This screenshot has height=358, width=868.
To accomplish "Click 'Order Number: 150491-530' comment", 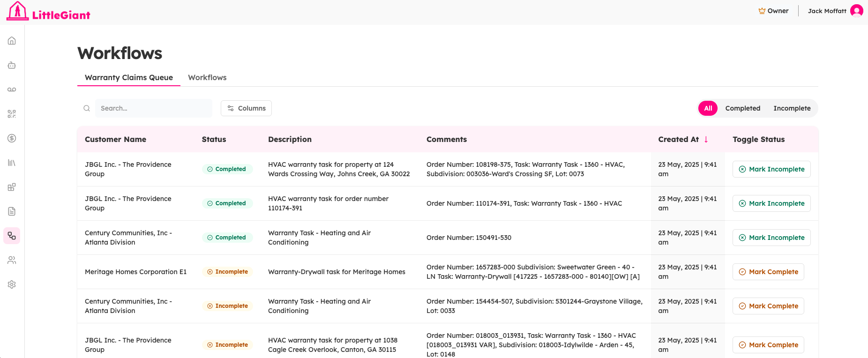I will [x=469, y=238].
